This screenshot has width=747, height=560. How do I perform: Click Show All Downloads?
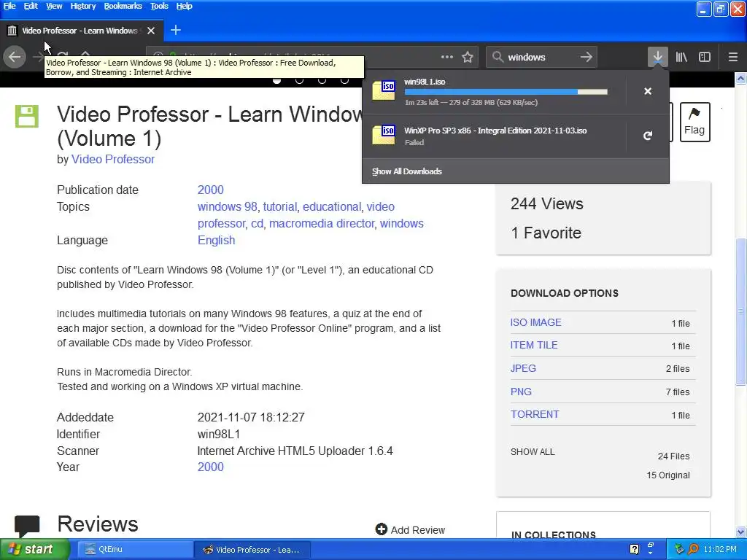tap(407, 171)
